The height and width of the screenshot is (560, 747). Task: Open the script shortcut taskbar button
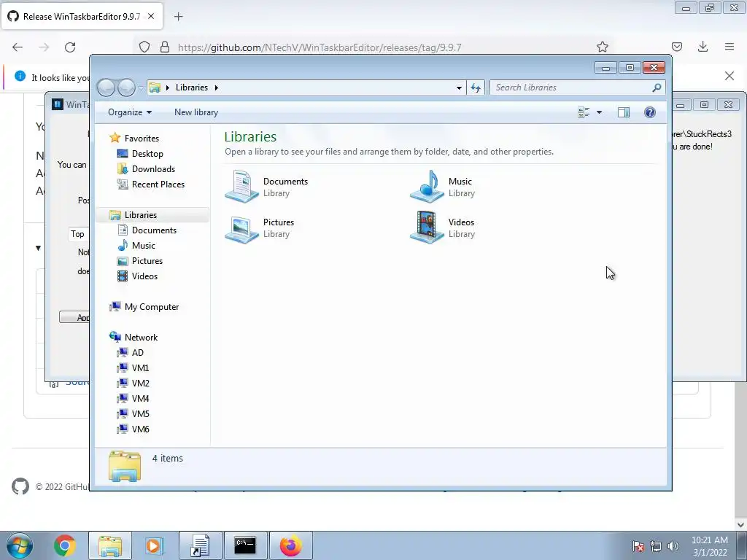(200, 545)
